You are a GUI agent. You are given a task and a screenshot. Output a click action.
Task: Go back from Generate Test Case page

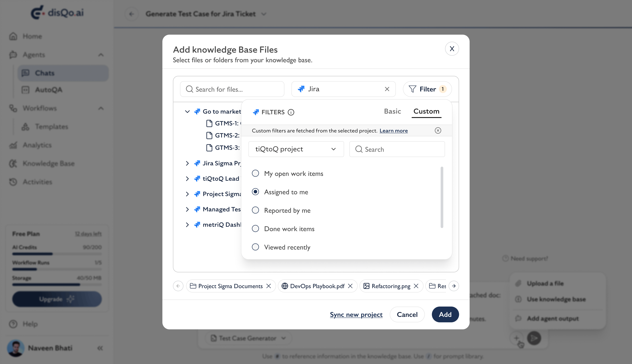click(x=132, y=14)
